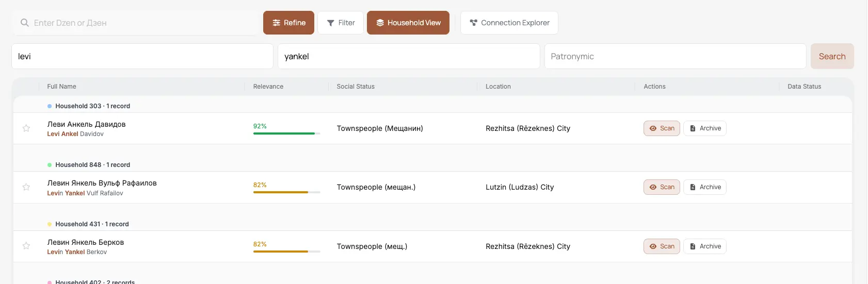Sort by the Relevance column header
Viewport: 868px width, 284px height.
pos(268,87)
